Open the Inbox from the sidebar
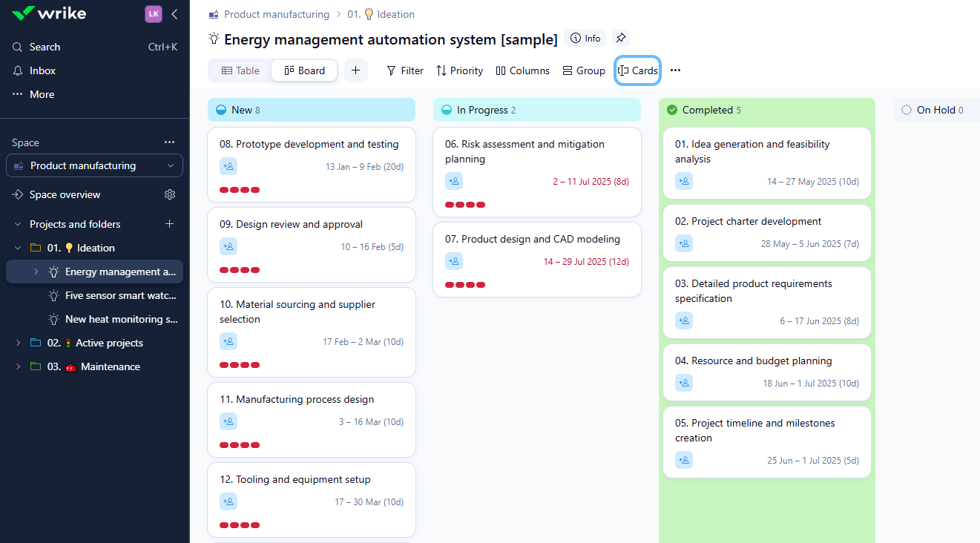980x543 pixels. click(42, 70)
